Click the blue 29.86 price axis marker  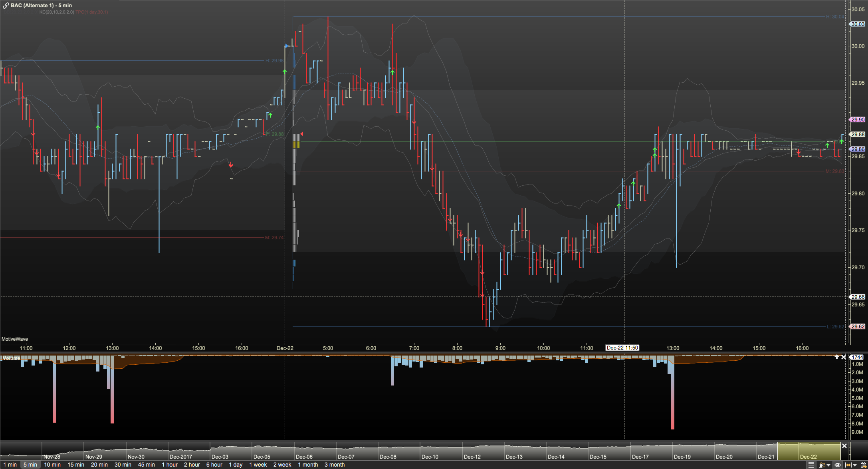tap(857, 149)
